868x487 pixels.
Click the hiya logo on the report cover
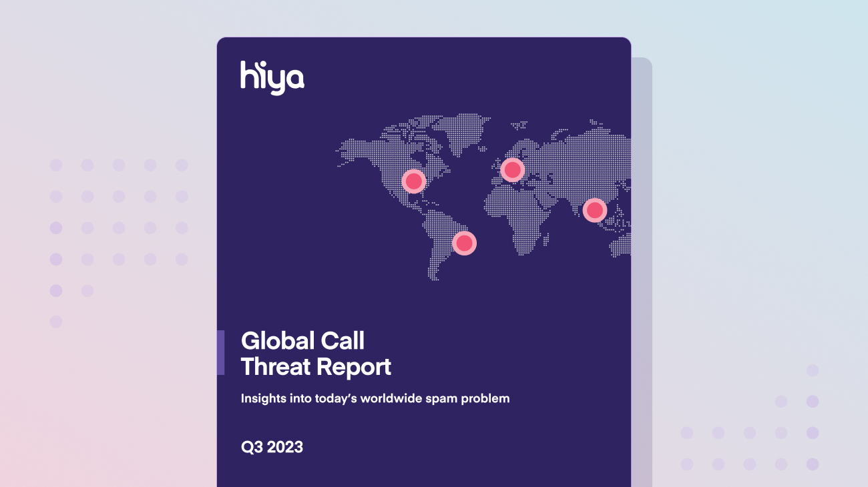[x=272, y=77]
